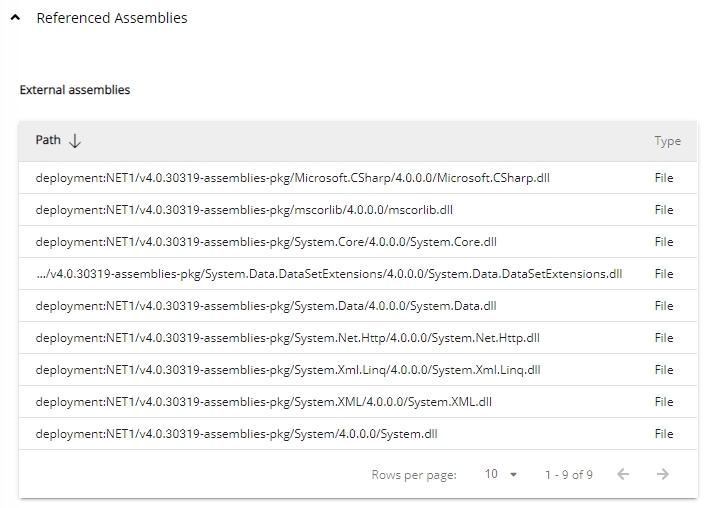Image resolution: width=708 pixels, height=508 pixels.
Task: Click the Referenced Assemblies section title
Action: click(112, 18)
